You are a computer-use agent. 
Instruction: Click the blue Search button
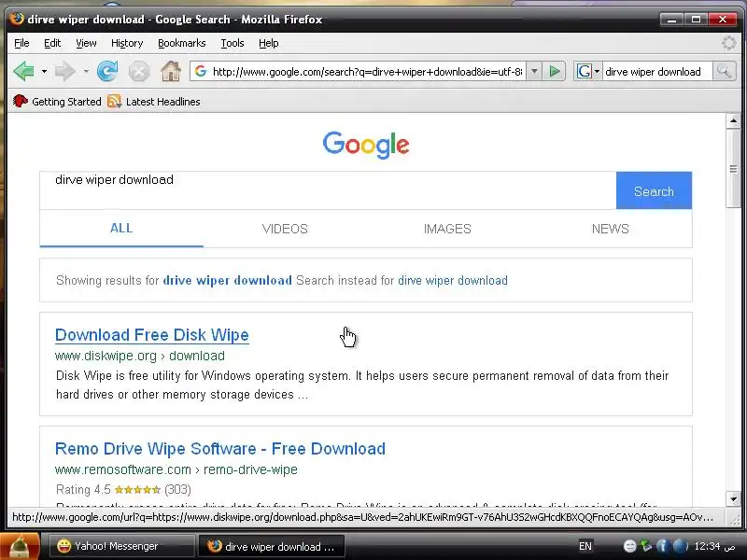click(x=654, y=190)
